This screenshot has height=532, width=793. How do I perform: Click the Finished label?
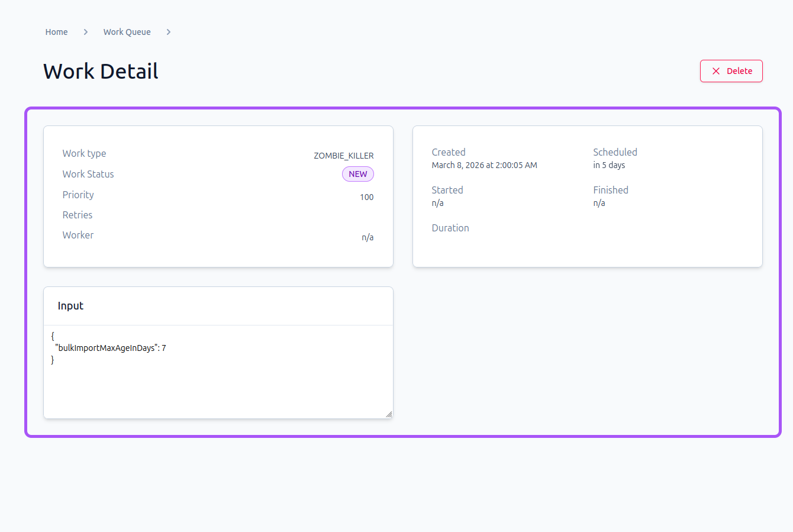pyautogui.click(x=611, y=190)
